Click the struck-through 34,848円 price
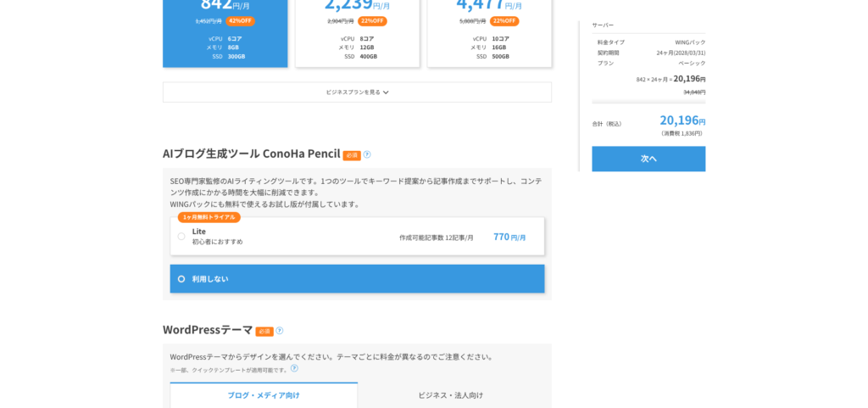 click(694, 92)
